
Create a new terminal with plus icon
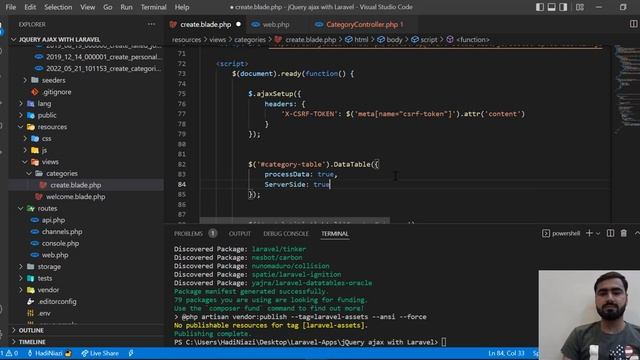point(589,233)
